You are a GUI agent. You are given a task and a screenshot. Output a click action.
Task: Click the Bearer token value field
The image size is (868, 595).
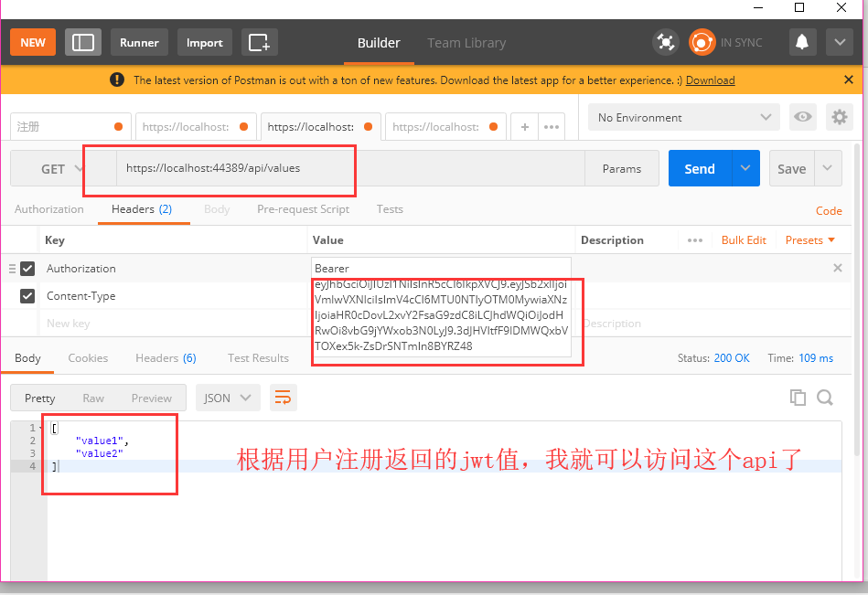tap(441, 307)
